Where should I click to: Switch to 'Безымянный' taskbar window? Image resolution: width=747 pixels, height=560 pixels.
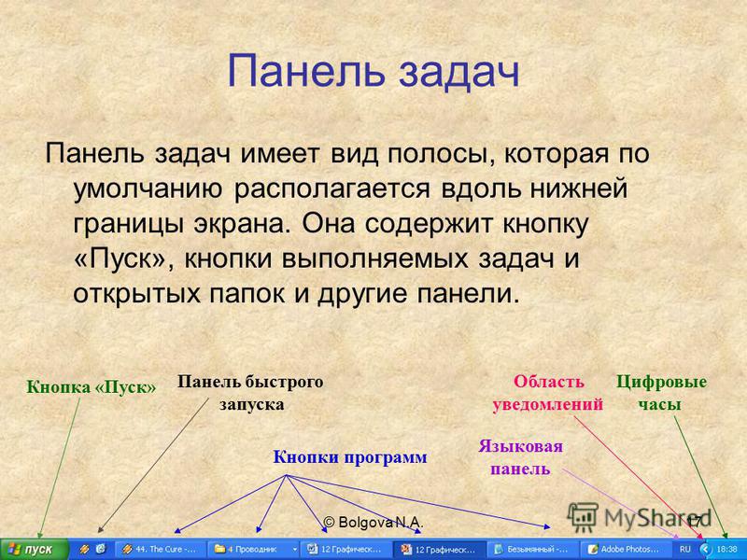533,550
